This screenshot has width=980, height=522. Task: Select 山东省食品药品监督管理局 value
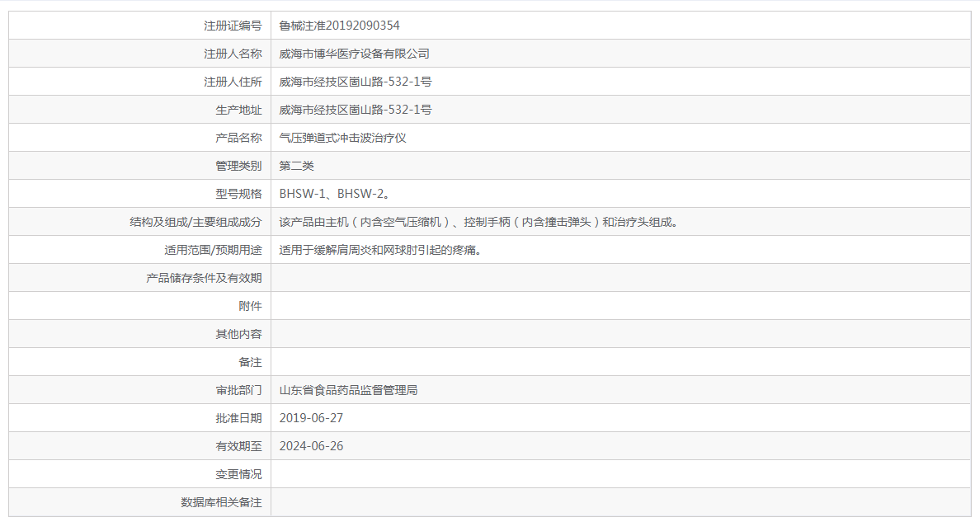[348, 390]
